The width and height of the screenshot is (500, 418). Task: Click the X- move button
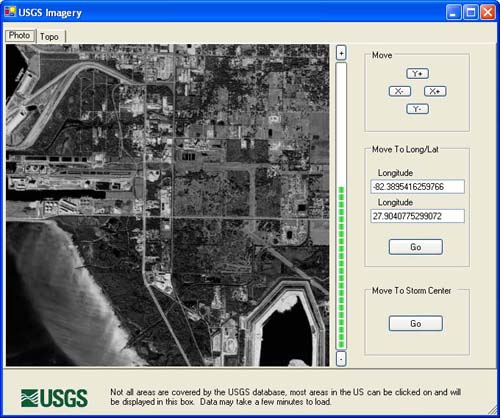[x=400, y=91]
